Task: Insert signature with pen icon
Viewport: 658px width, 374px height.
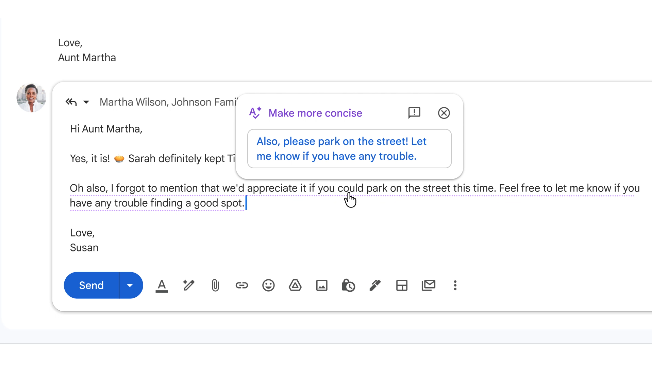Action: [375, 285]
